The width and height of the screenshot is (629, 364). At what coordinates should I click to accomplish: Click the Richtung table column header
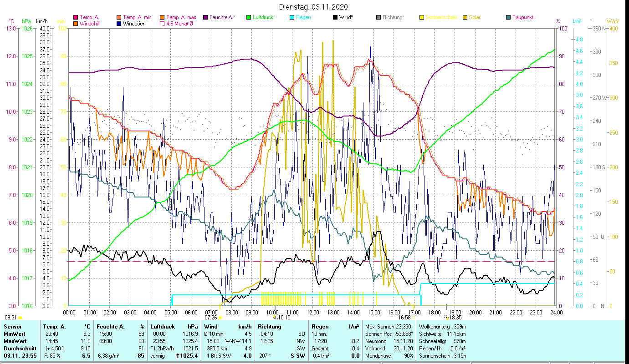coord(270,327)
